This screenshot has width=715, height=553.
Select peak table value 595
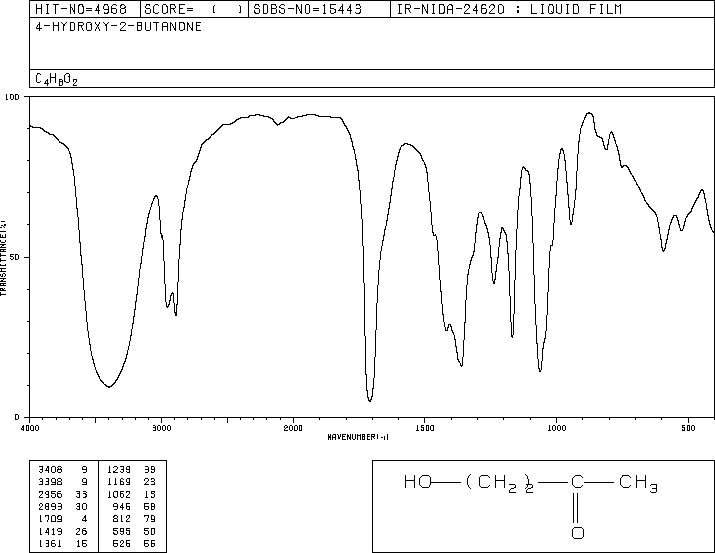pos(122,531)
